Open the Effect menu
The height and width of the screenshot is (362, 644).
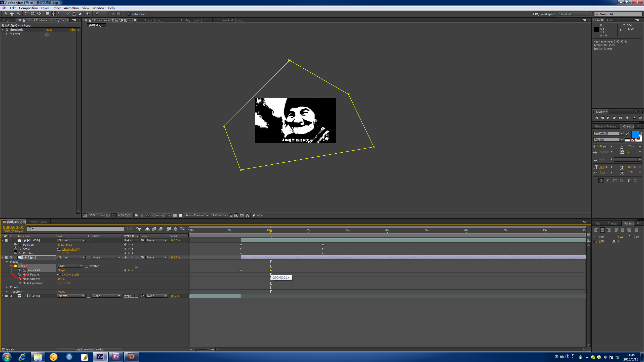(57, 8)
